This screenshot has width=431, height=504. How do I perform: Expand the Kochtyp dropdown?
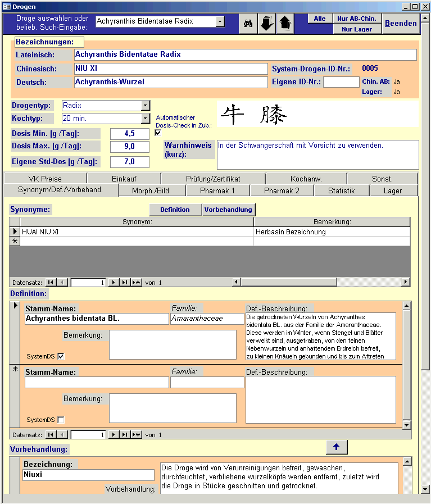coord(145,119)
